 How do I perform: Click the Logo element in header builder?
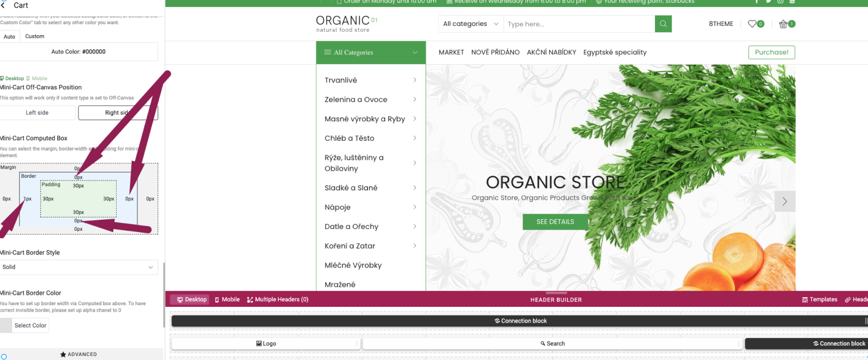point(266,343)
